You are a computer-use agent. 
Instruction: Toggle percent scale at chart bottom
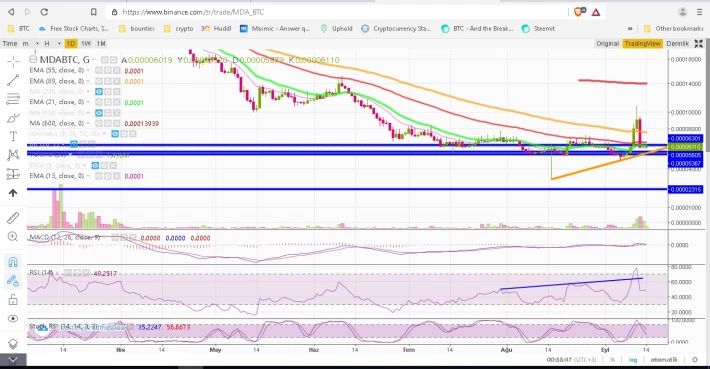(612, 359)
